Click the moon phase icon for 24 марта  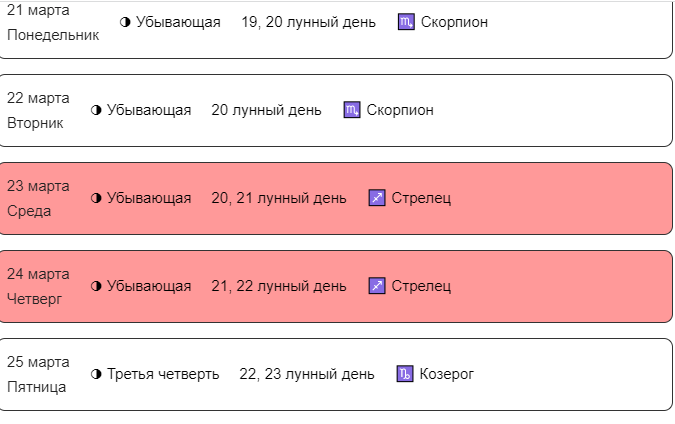coord(97,286)
